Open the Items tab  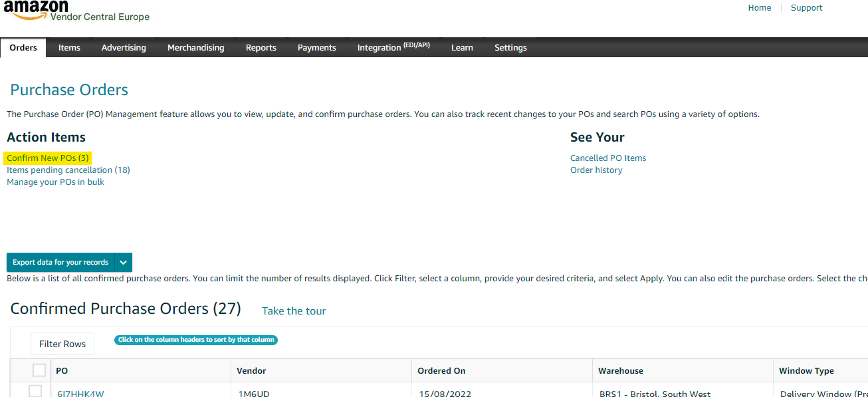(69, 48)
